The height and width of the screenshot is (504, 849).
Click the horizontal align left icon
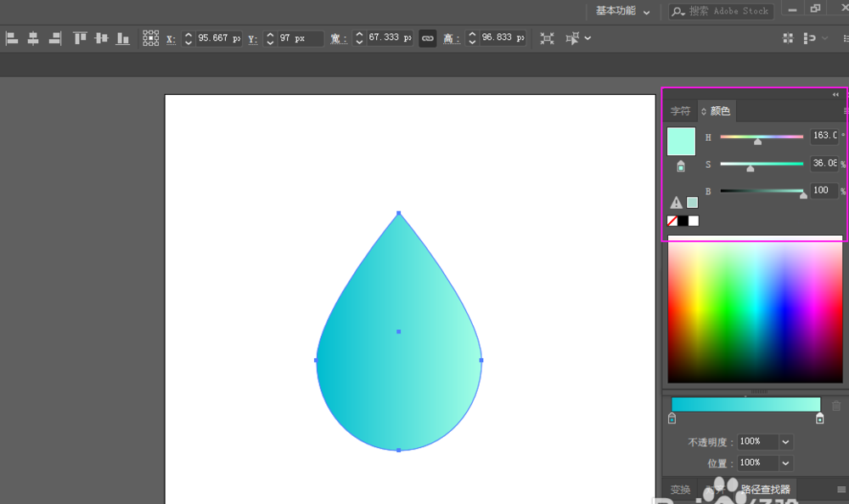(12, 38)
